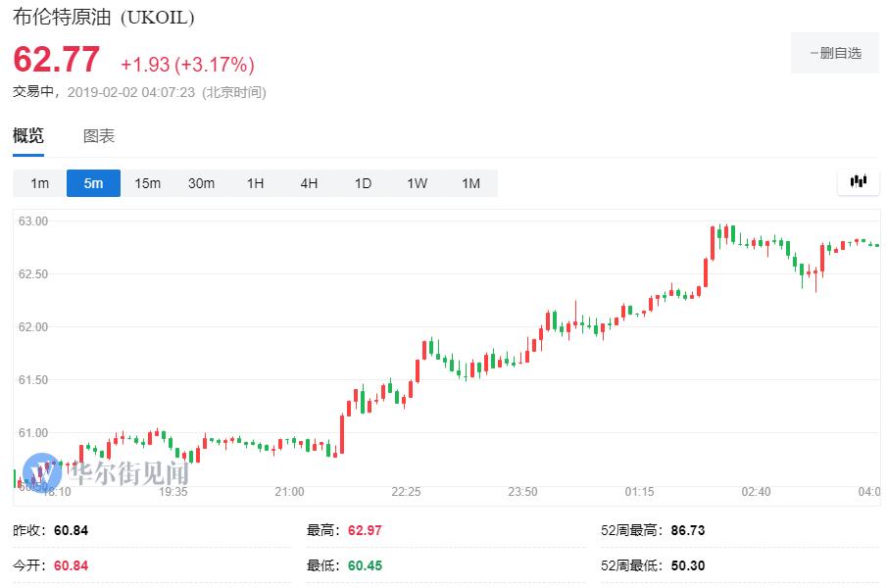Screen dimensions: 887x588
Task: Switch chart to 30m interval
Action: pyautogui.click(x=201, y=183)
